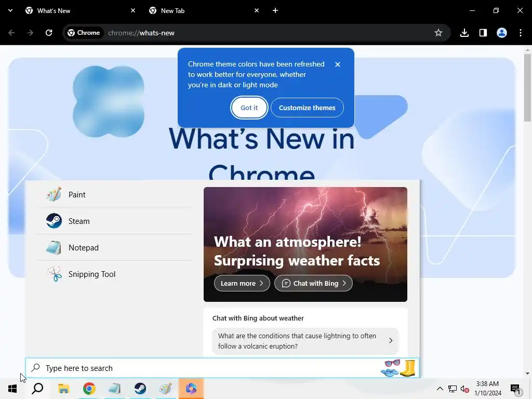
Task: Reload the What's New page
Action: 49,33
